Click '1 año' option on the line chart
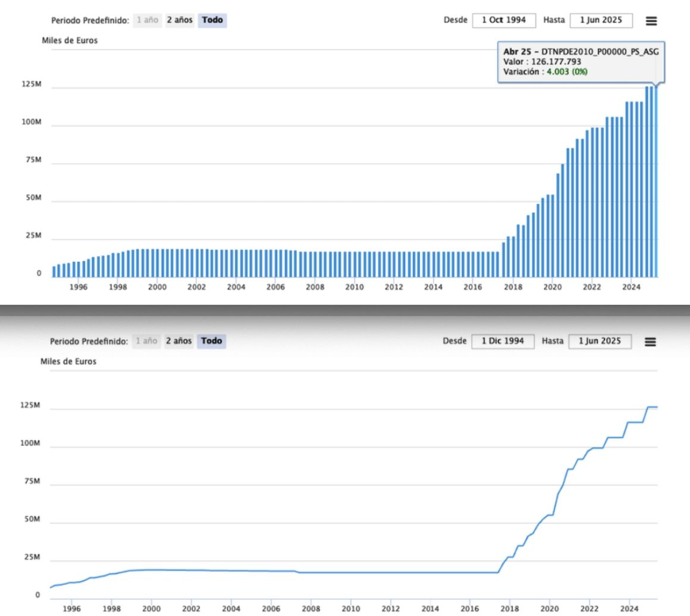This screenshot has width=690, height=616. [x=147, y=341]
